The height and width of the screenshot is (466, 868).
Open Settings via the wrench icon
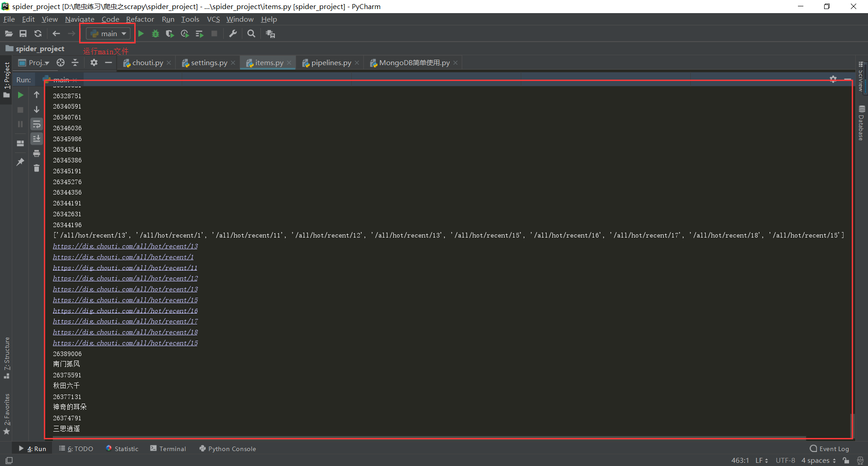[x=233, y=33]
